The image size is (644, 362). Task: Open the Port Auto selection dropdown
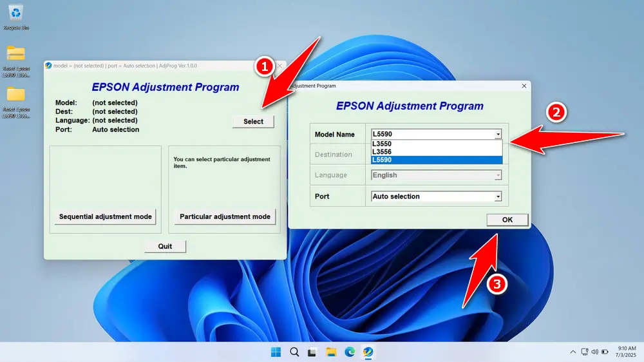click(436, 196)
